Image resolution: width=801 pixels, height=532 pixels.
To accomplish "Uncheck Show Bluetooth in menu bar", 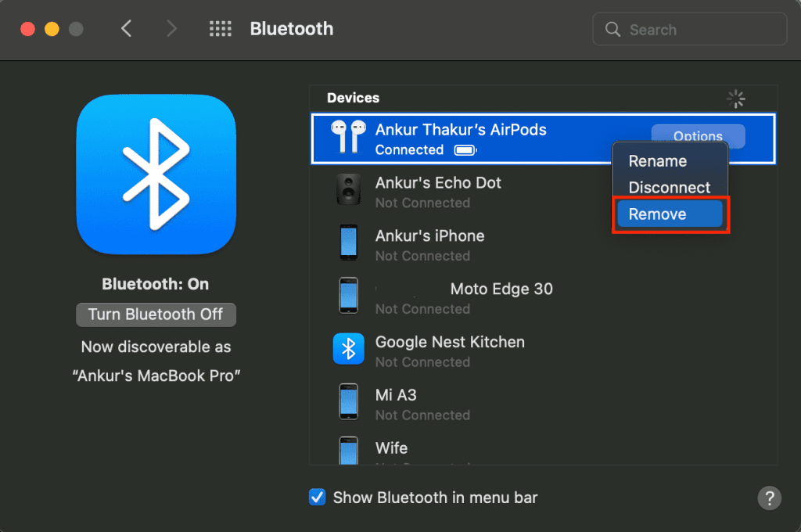I will coord(318,498).
